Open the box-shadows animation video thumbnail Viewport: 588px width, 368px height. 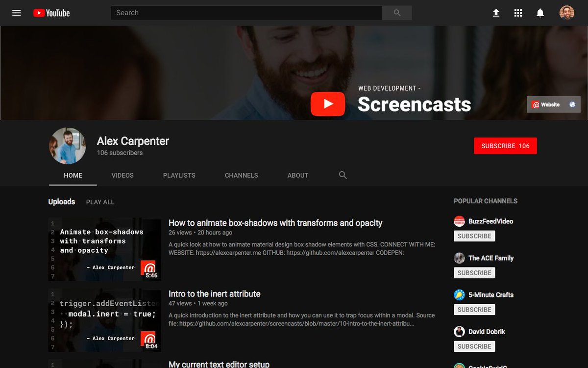(x=104, y=250)
